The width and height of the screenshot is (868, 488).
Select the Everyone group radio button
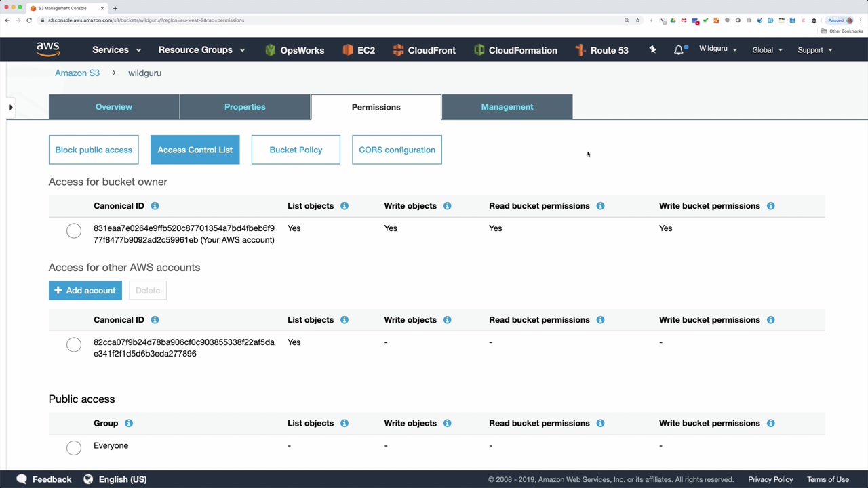point(74,447)
